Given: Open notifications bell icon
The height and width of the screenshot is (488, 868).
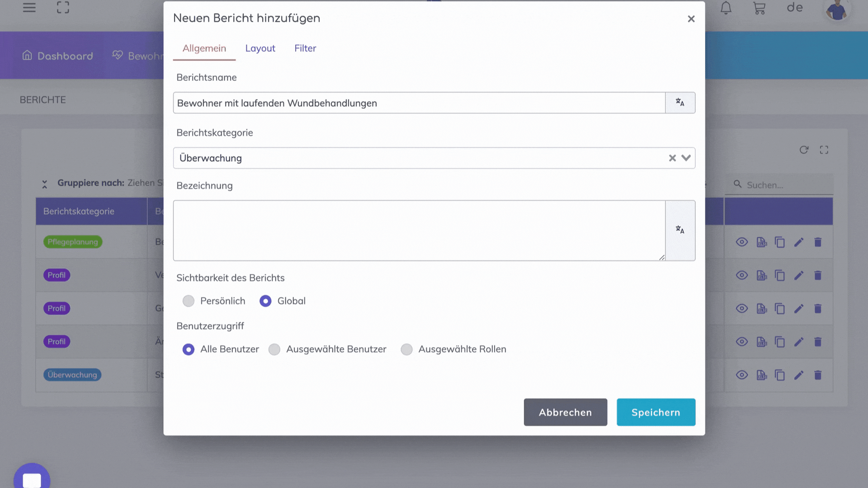Looking at the screenshot, I should tap(726, 8).
